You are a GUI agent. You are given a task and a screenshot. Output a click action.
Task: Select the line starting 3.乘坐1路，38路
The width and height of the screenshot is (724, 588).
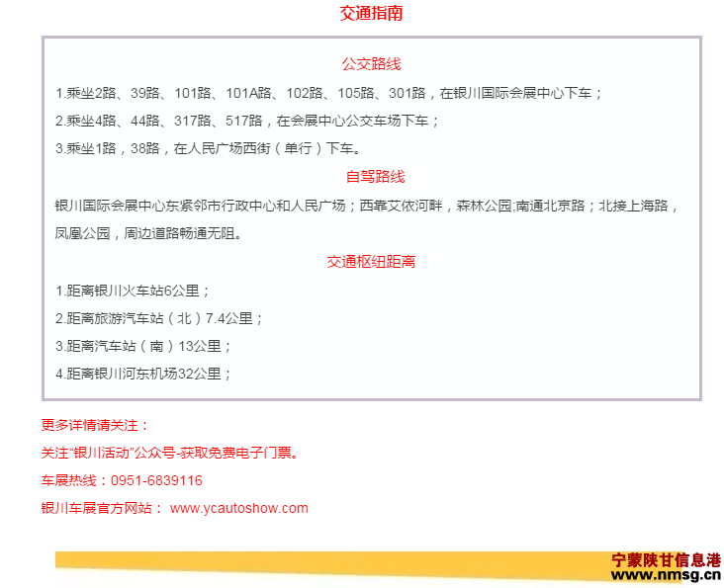tap(208, 148)
